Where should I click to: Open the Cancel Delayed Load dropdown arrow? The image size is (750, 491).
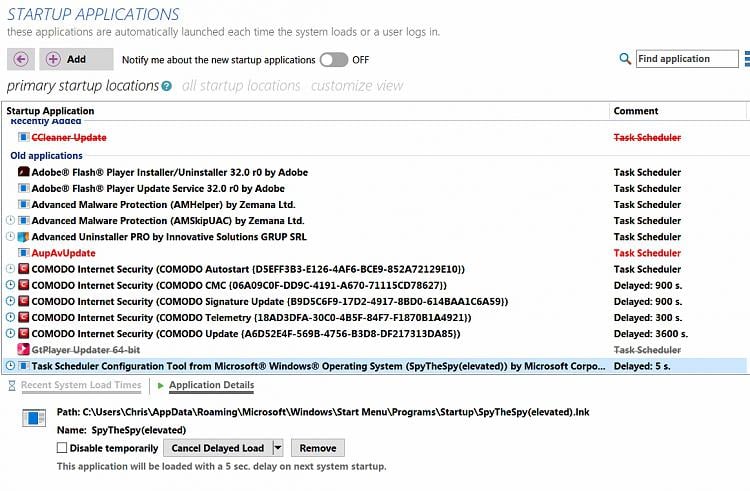point(278,448)
